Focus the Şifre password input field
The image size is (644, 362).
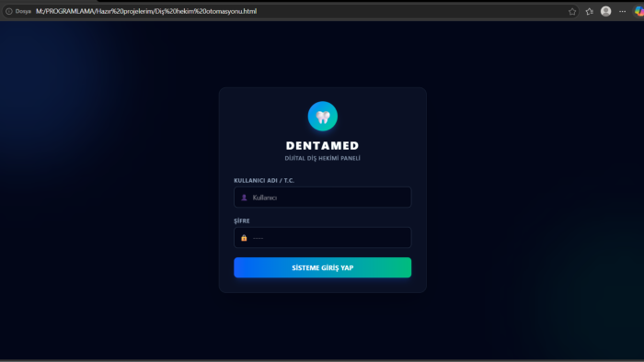point(323,237)
